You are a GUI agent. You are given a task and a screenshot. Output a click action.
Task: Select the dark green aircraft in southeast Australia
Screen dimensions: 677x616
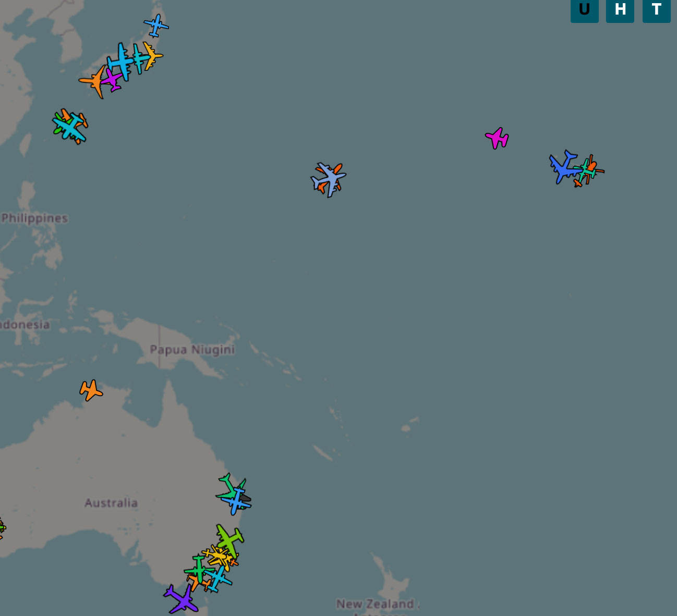[199, 569]
